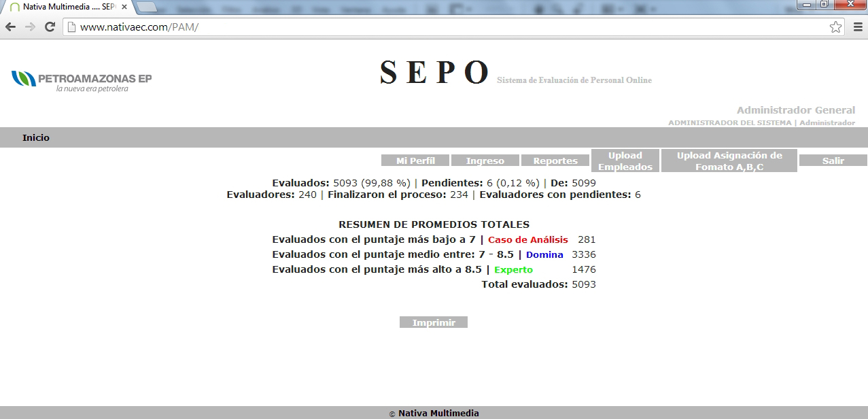Click the Ingreso button
The height and width of the screenshot is (419, 868).
[x=485, y=161]
